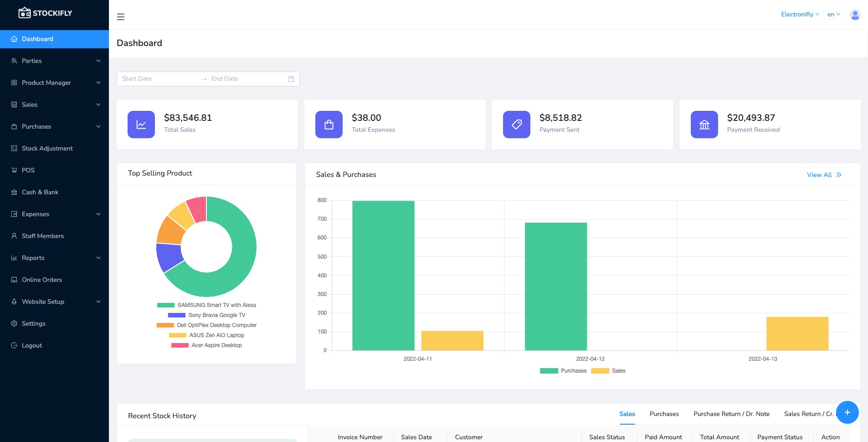Toggle the sidebar with the hamburger menu
This screenshot has height=442, width=868.
pos(121,16)
